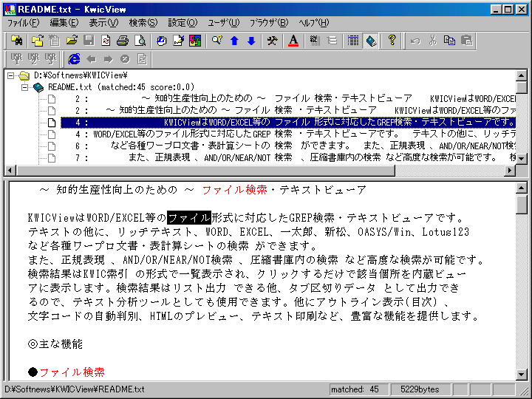Image resolution: width=532 pixels, height=399 pixels.
Task: Click the yellow question mark help icon
Action: pyautogui.click(x=392, y=41)
